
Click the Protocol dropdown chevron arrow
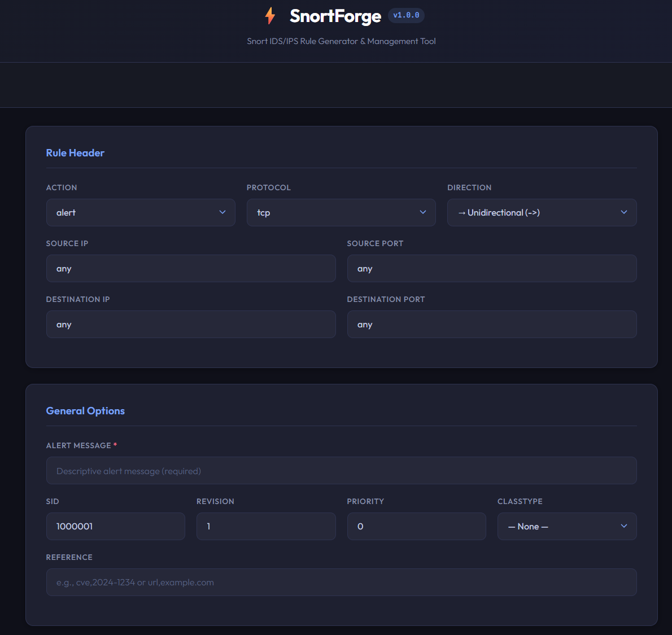click(423, 212)
